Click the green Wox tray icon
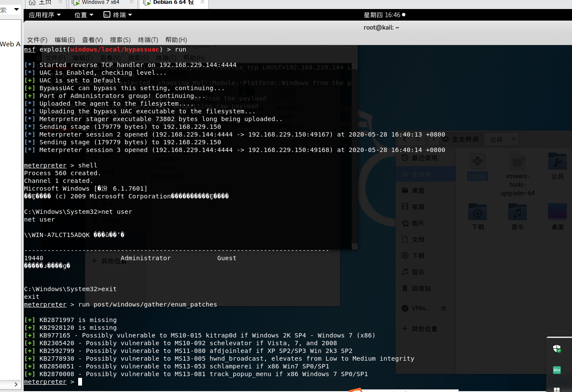The image size is (572, 392). tap(557, 370)
